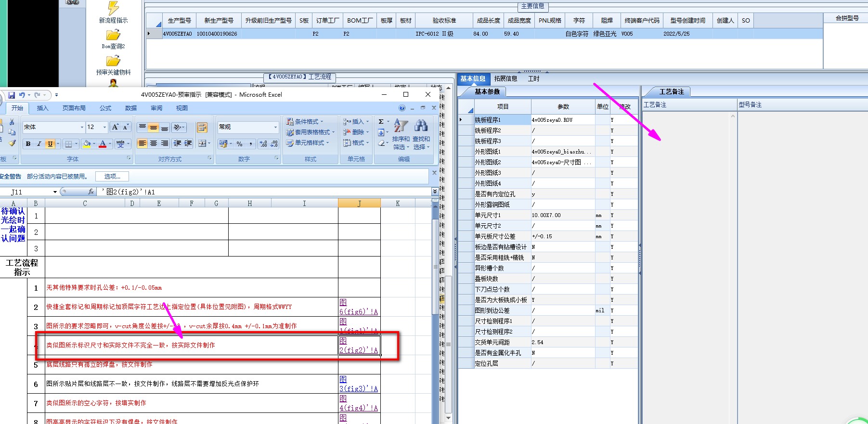The image size is (868, 424).
Task: Open Excel help question mark icon
Action: click(402, 108)
